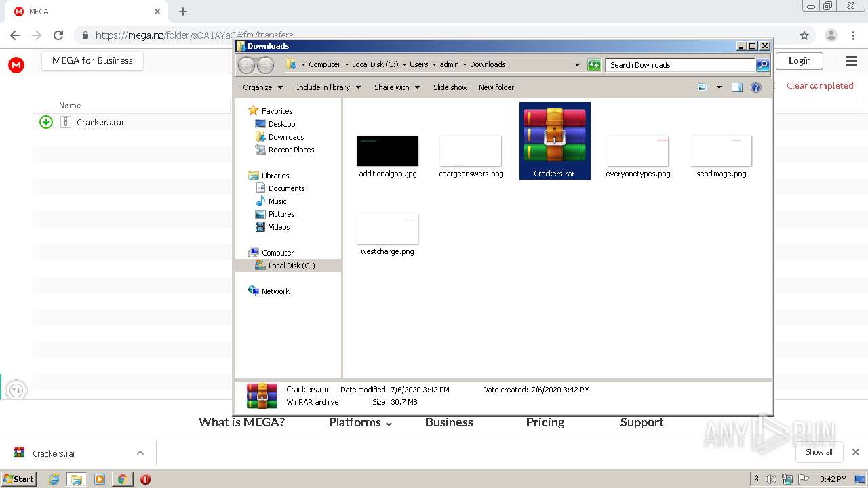The image size is (868, 488).
Task: Open What is MEGA? link
Action: pyautogui.click(x=241, y=422)
